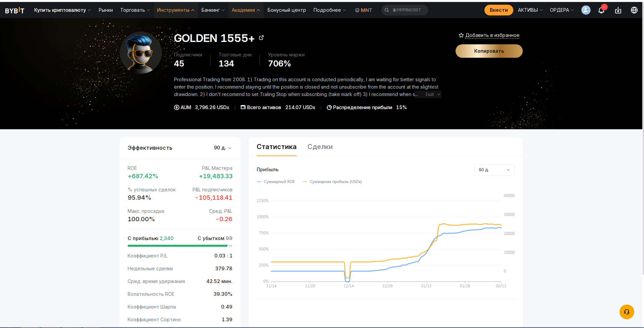The width and height of the screenshot is (644, 328).
Task: Expand the Купить криптовалюту menu
Action: point(62,10)
